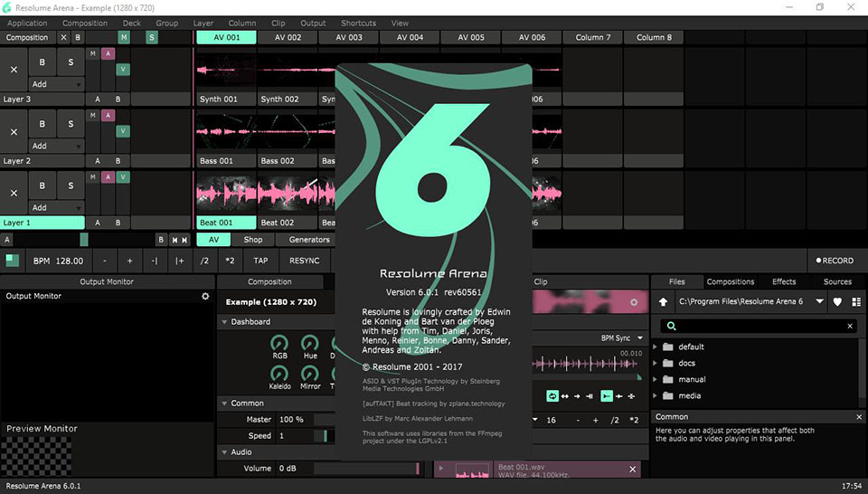Toggle the composition S button
868x494 pixels.
click(x=151, y=38)
